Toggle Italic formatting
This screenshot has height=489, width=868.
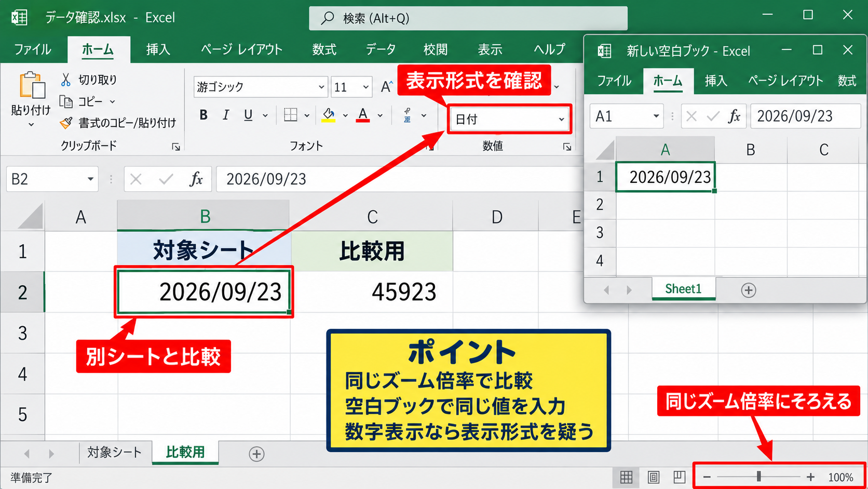226,115
